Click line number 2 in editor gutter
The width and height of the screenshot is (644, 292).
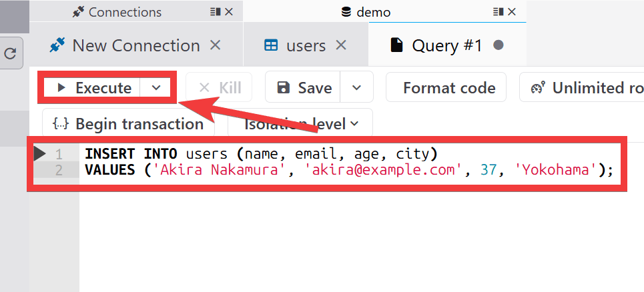[59, 170]
